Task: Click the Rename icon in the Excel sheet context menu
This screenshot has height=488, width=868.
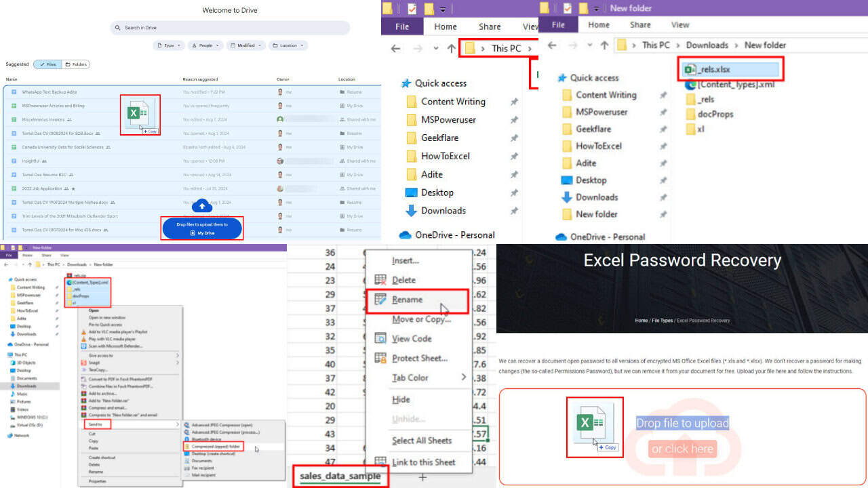Action: [x=380, y=300]
